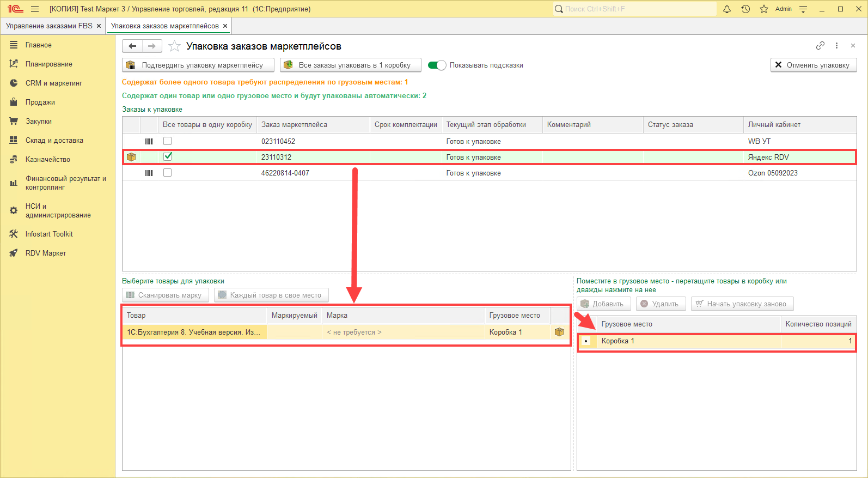Open the hamburger main menu icon

coord(35,9)
